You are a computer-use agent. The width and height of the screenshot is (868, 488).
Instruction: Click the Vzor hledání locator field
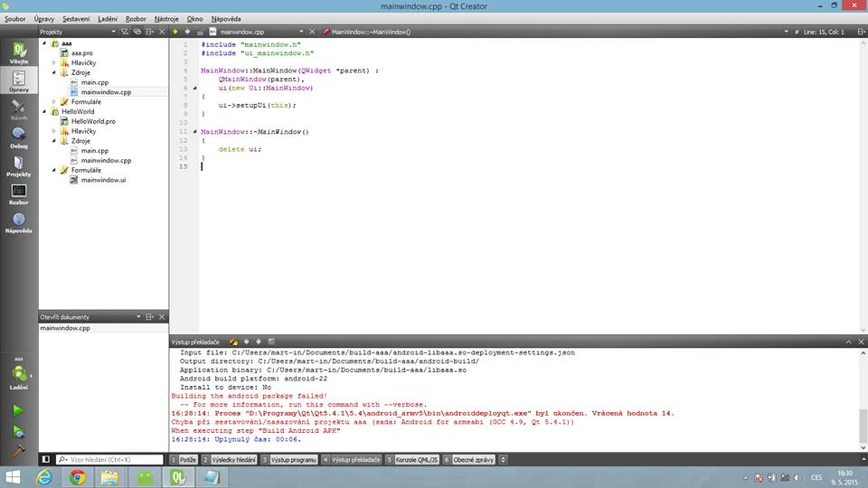tap(108, 460)
